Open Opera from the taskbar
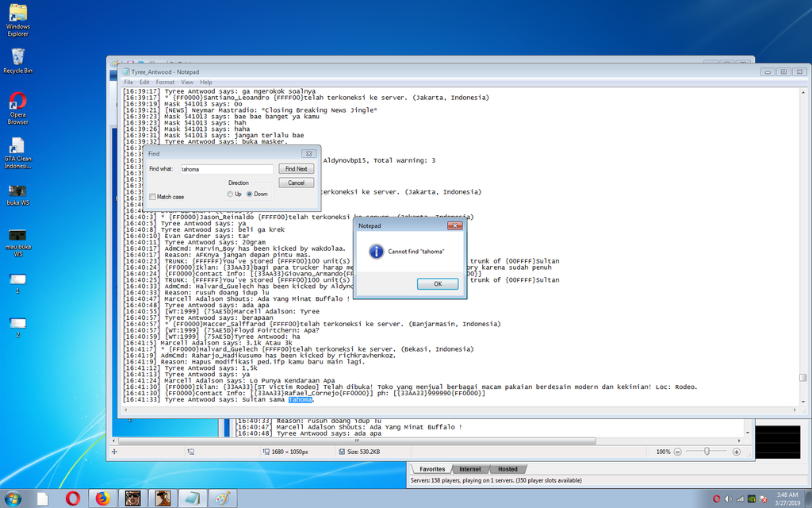 pos(73,498)
